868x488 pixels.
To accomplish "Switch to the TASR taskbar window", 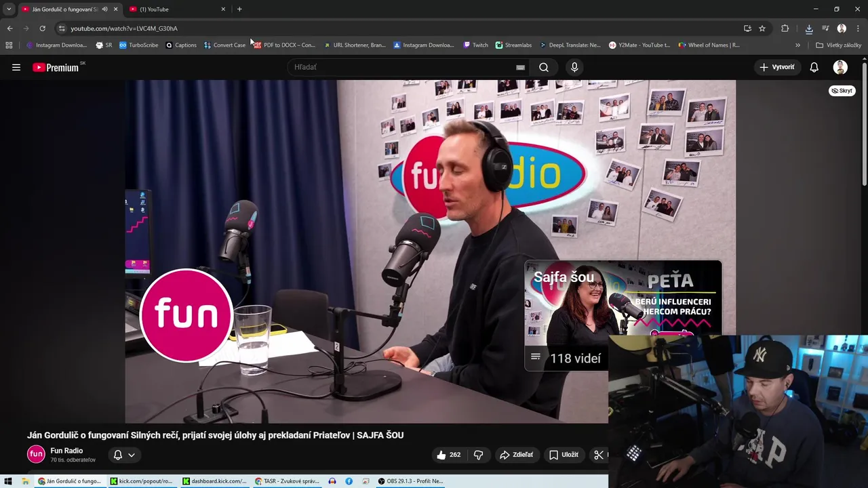I will 287,481.
